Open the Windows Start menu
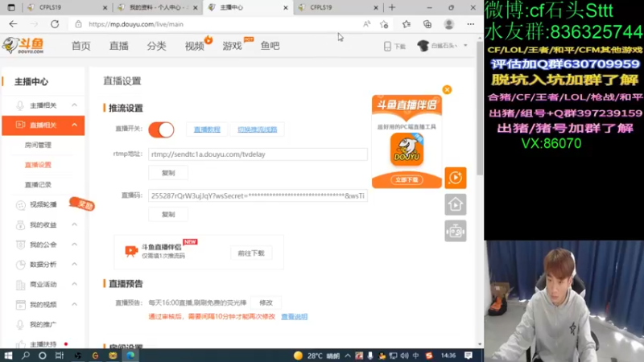Image resolution: width=644 pixels, height=362 pixels. point(8,356)
